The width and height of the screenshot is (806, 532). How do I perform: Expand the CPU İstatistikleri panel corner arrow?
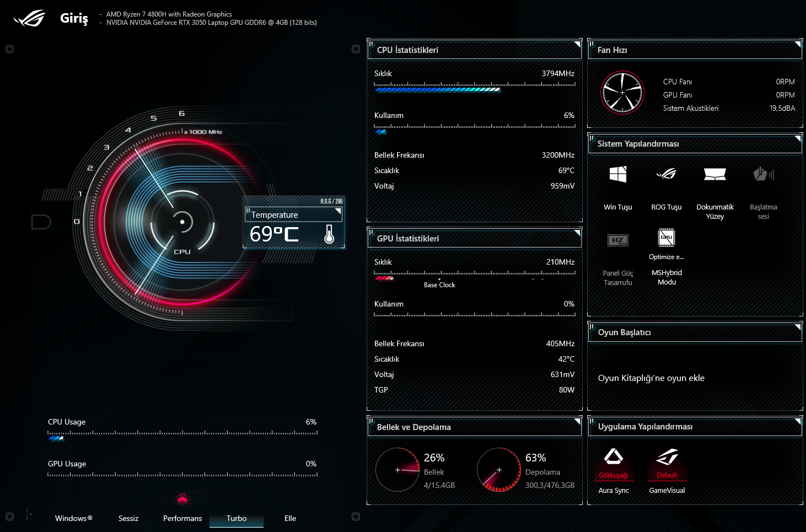click(577, 44)
